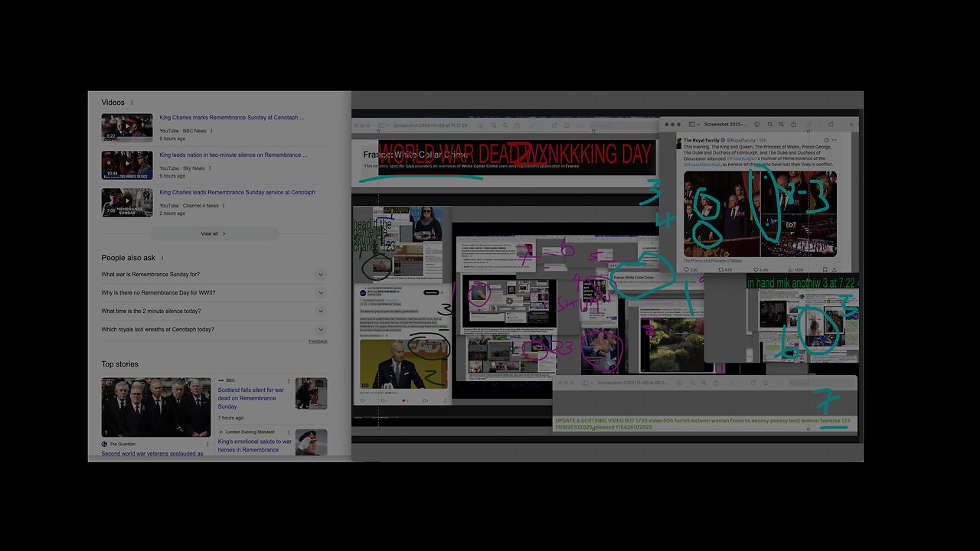The height and width of the screenshot is (551, 980).
Task: Click info icon in Royal Family Preview window
Action: tap(757, 124)
